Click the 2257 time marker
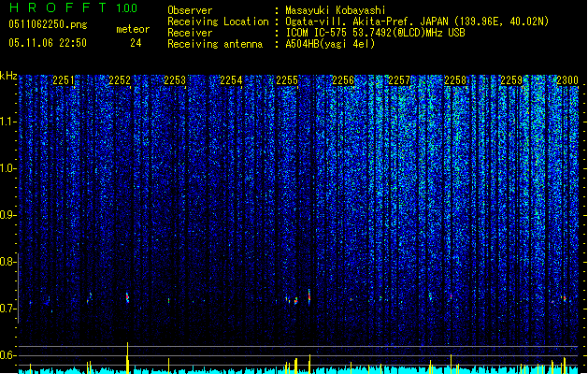The image size is (588, 374). coord(399,80)
